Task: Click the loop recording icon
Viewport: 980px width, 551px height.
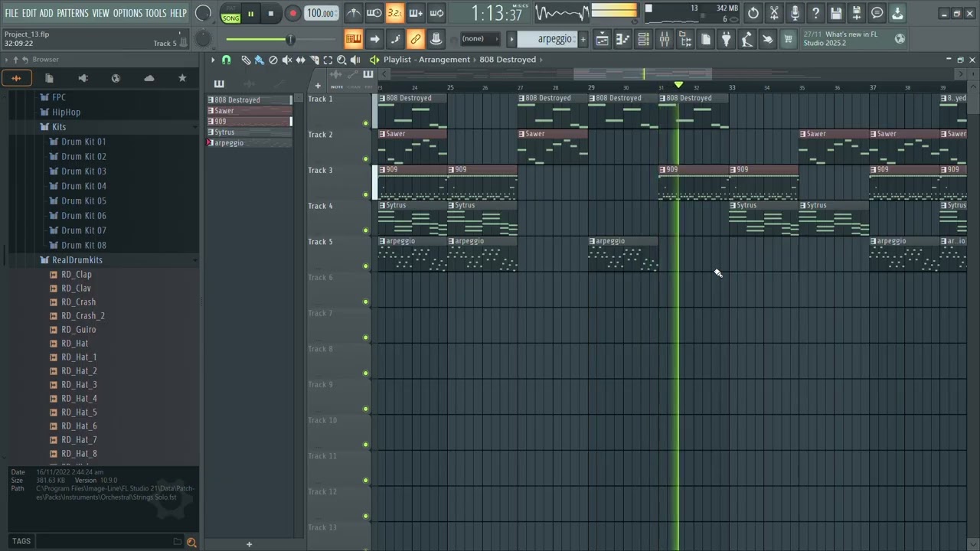Action: click(436, 13)
